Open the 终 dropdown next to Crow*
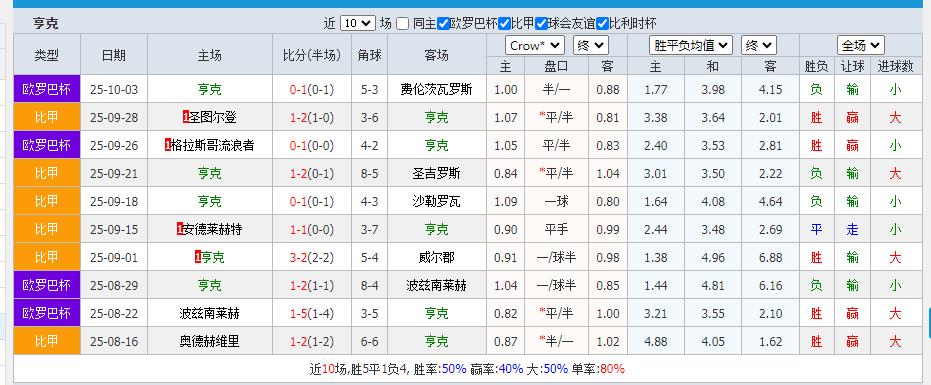Image resolution: width=931 pixels, height=385 pixels. pos(591,45)
